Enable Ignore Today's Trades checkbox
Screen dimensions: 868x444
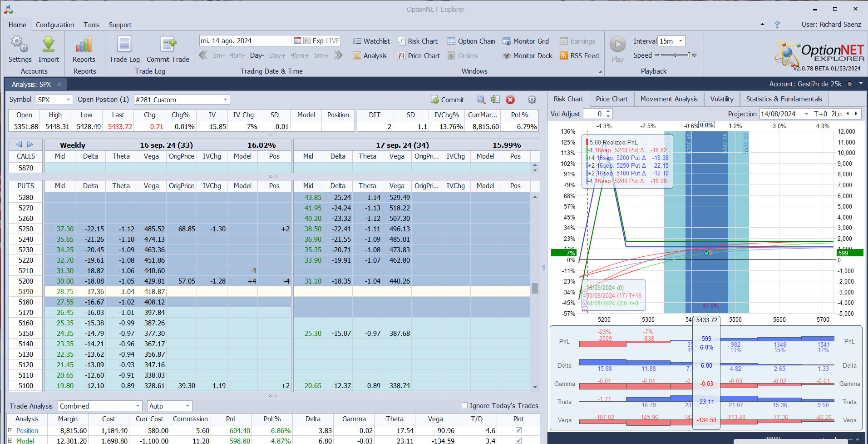click(x=464, y=405)
